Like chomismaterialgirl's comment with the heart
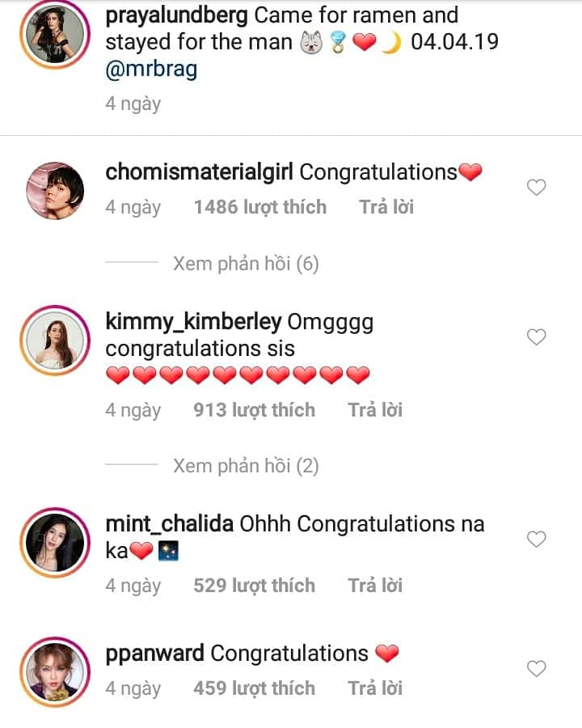Image resolution: width=582 pixels, height=728 pixels. point(537,188)
